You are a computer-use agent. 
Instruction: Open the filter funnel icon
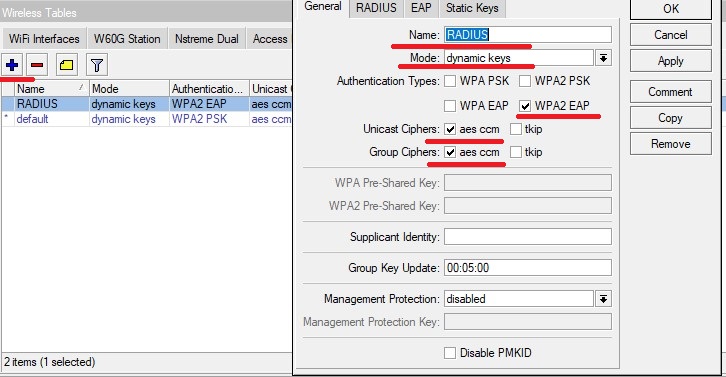coord(97,65)
